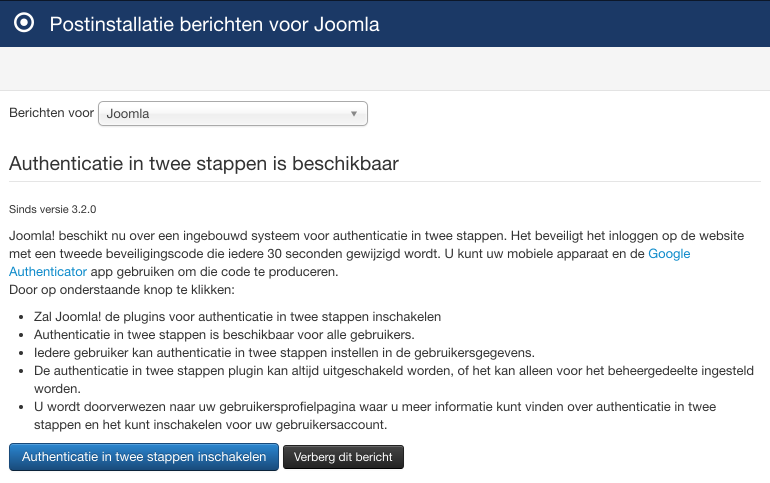Click the 'Door op onderstaande knop te klikken' line
The height and width of the screenshot is (483, 770).
pos(121,290)
